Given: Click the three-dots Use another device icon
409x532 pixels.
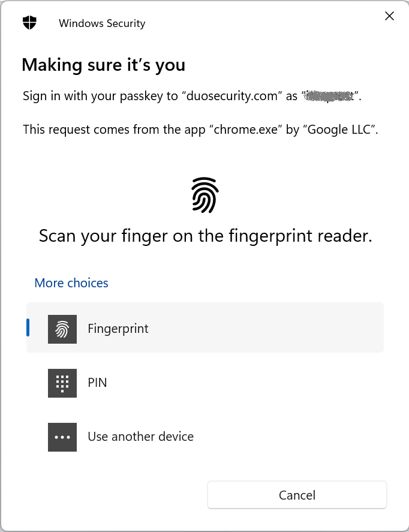Looking at the screenshot, I should 62,437.
